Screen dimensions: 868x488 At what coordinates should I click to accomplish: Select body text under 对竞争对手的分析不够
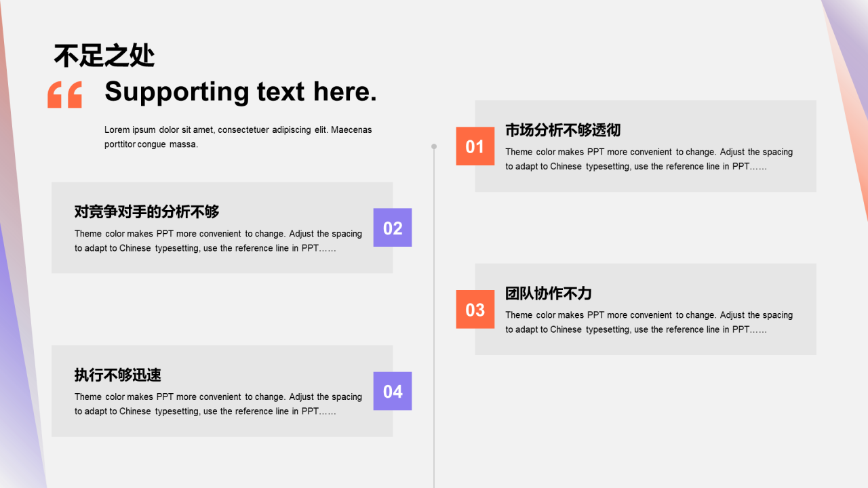218,241
